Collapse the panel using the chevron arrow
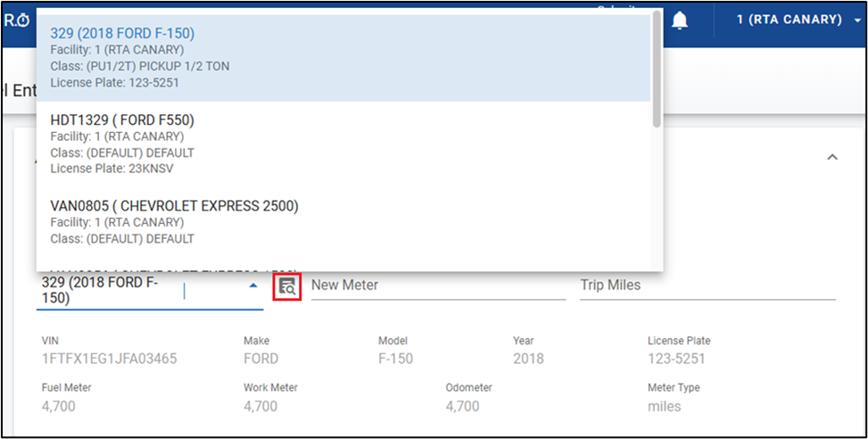 point(832,157)
